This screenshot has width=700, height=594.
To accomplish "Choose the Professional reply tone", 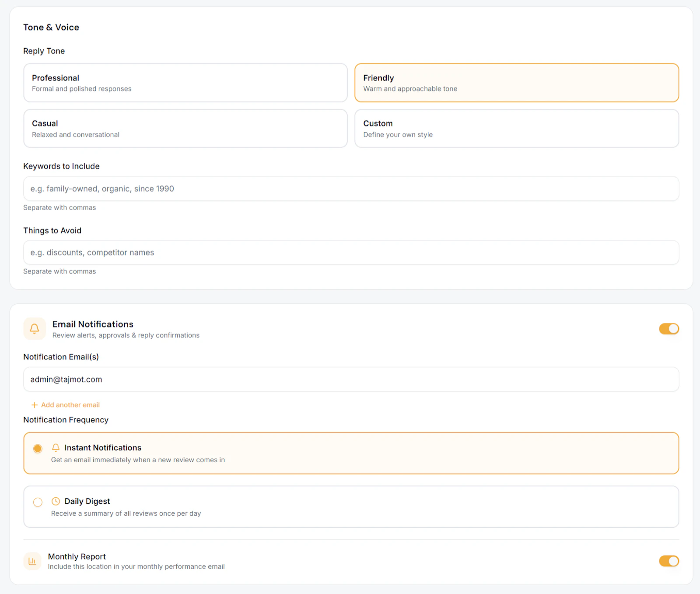I will (x=185, y=83).
